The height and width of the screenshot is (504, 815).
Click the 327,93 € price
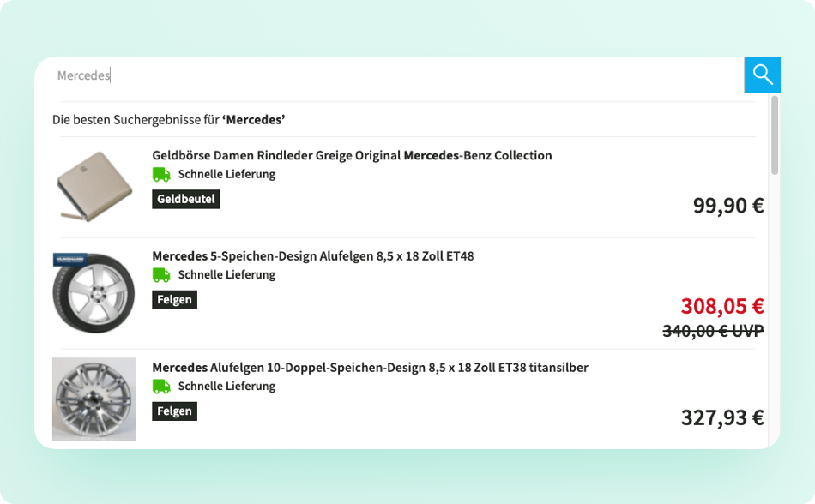pos(722,417)
